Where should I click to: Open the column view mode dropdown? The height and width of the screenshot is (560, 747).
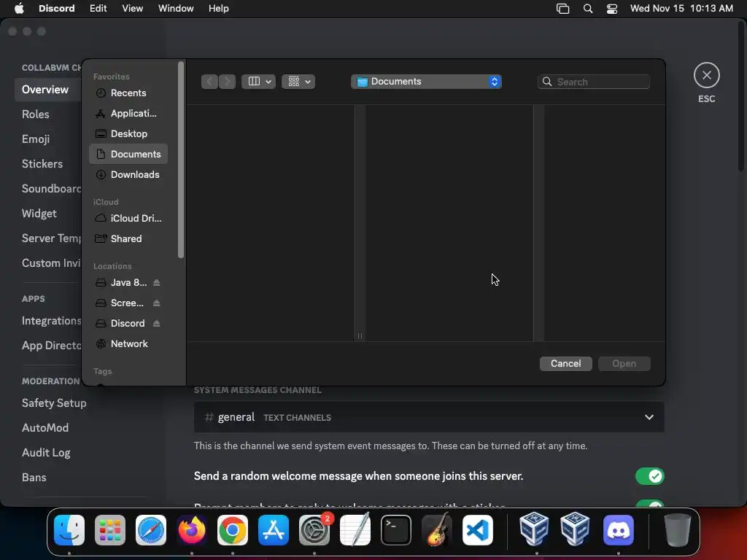pos(259,82)
